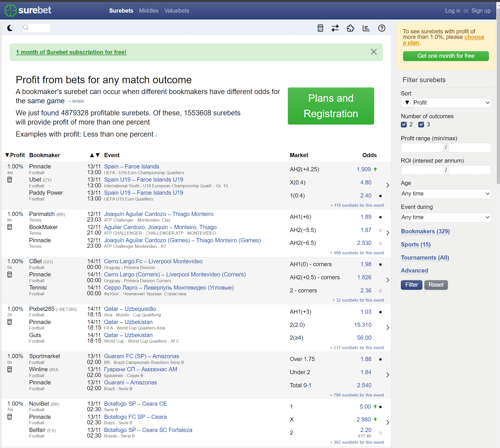
Task: Switch to the Valuebets tab
Action: [177, 10]
